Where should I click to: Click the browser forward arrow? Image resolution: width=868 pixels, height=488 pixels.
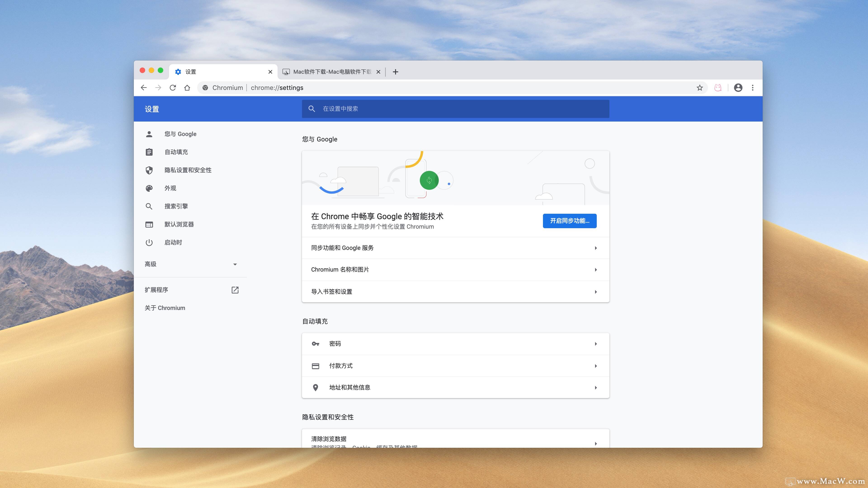pos(158,88)
